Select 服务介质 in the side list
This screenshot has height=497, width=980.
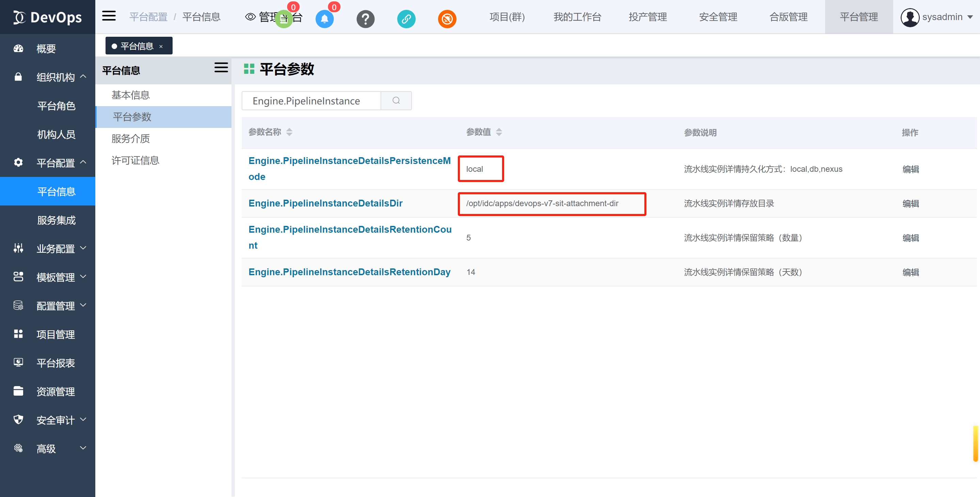click(130, 138)
